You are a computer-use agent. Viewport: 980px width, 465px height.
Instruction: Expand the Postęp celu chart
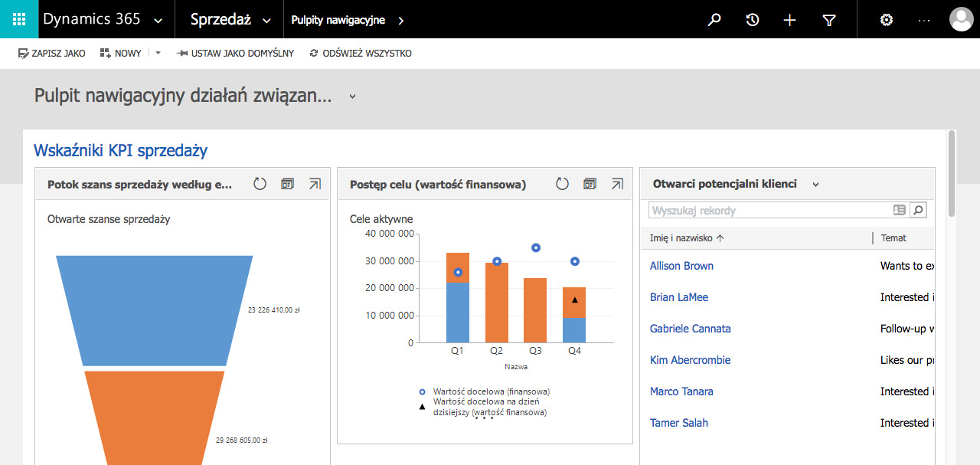(x=617, y=184)
